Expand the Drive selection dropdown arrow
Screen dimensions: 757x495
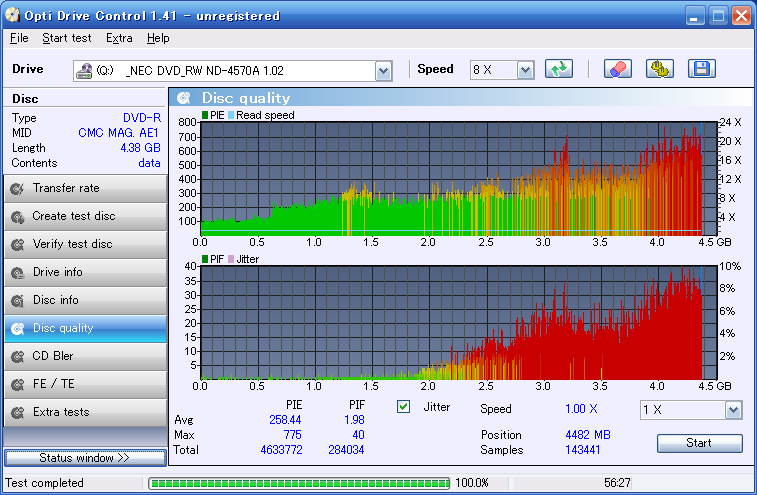(x=383, y=71)
